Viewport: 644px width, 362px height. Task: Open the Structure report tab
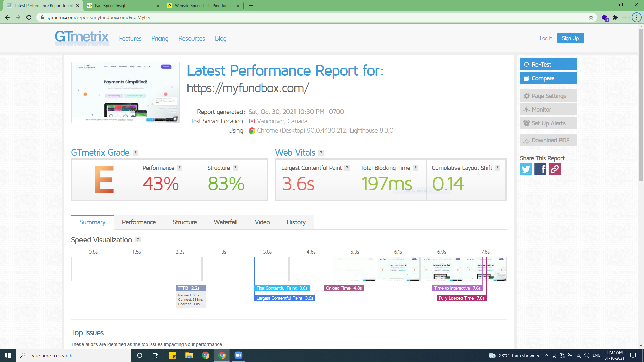pyautogui.click(x=185, y=222)
